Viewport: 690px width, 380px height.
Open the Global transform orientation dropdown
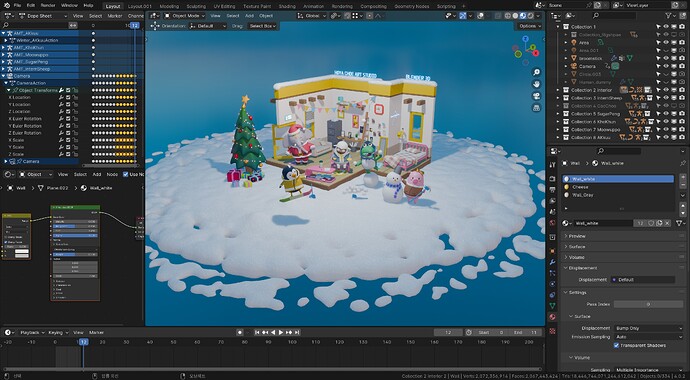(x=312, y=16)
